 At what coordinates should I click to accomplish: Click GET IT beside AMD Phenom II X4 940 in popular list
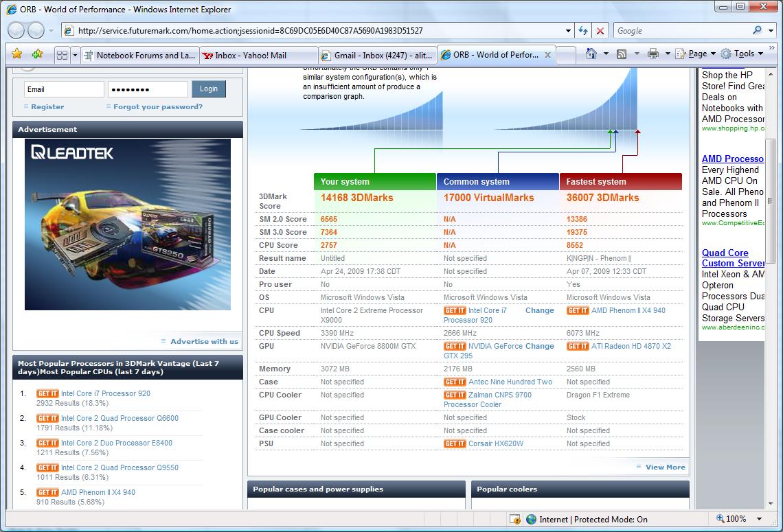(47, 493)
